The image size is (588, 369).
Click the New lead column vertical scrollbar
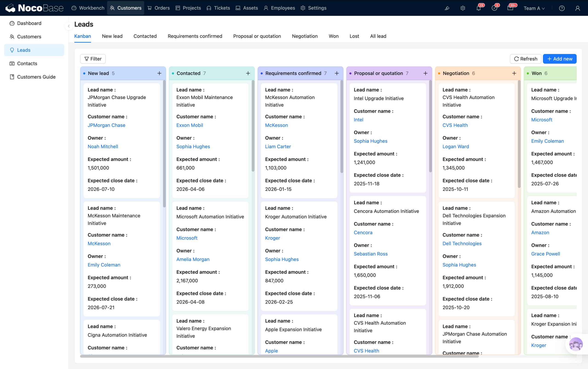point(164,144)
